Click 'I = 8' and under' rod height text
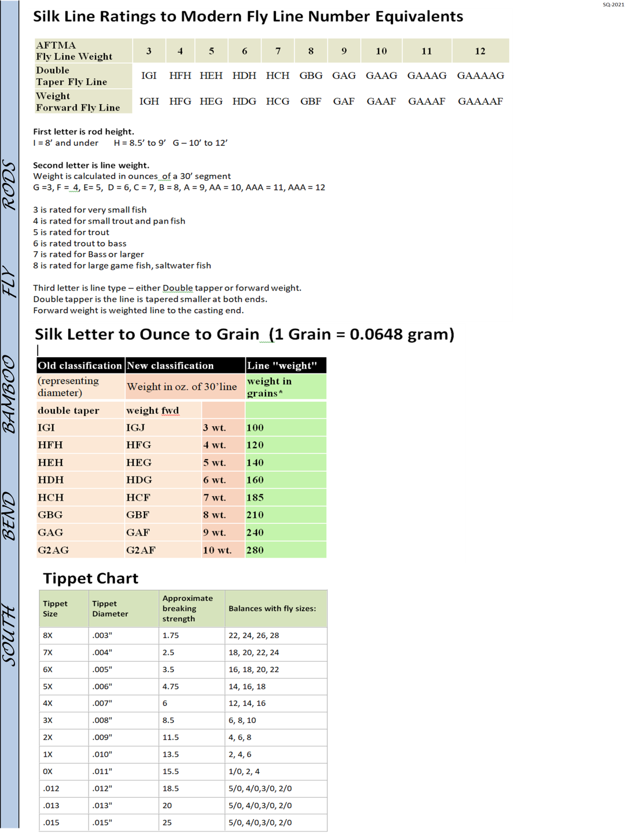 tap(66, 143)
